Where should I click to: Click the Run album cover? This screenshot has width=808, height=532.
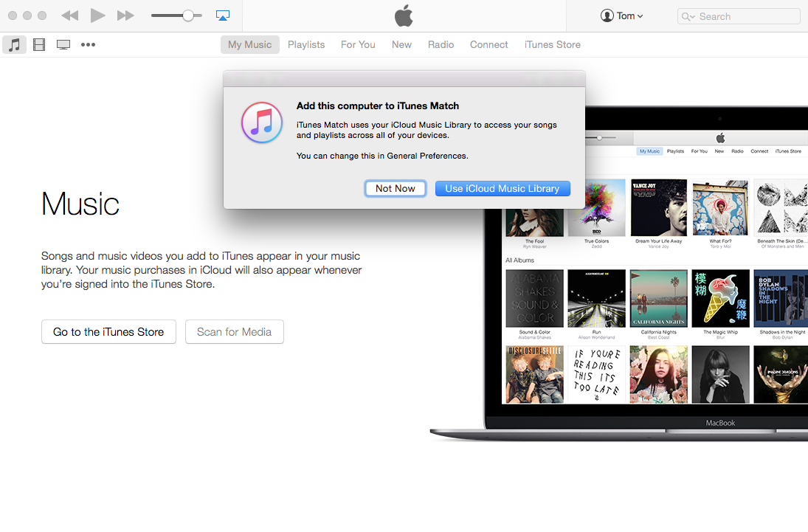point(597,299)
